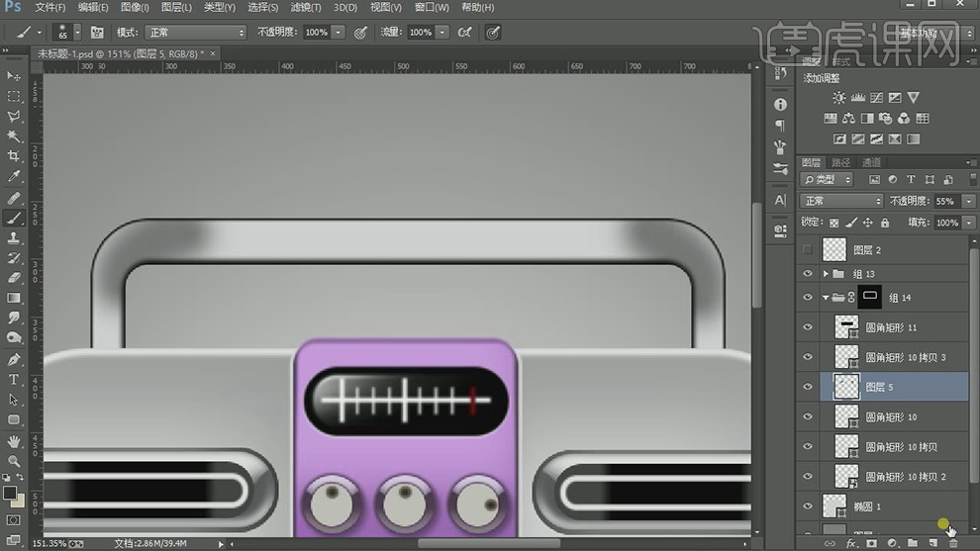The width and height of the screenshot is (980, 551).
Task: Select the Hand tool
Action: (x=13, y=441)
